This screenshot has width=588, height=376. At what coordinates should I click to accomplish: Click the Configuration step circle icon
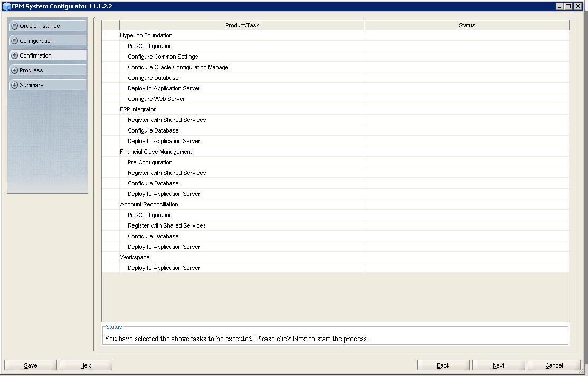tap(15, 41)
